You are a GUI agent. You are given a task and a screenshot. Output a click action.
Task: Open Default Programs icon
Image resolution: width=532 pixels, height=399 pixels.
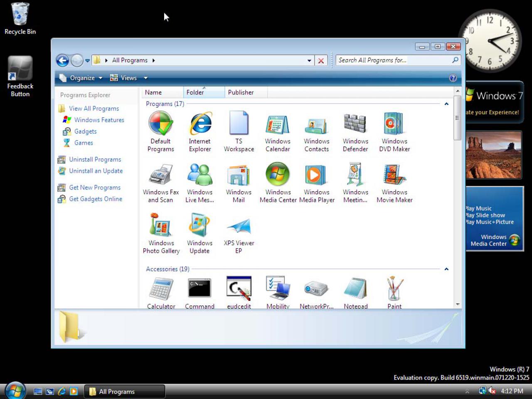tap(160, 131)
